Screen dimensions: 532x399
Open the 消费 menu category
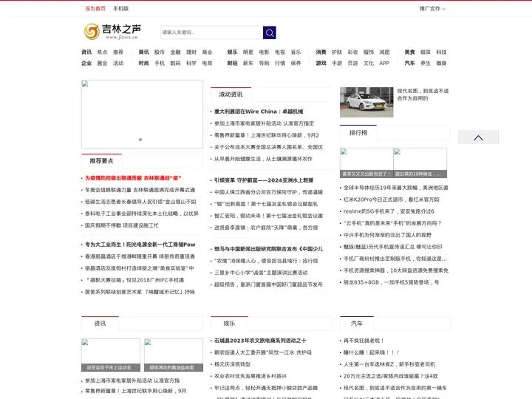coord(321,52)
